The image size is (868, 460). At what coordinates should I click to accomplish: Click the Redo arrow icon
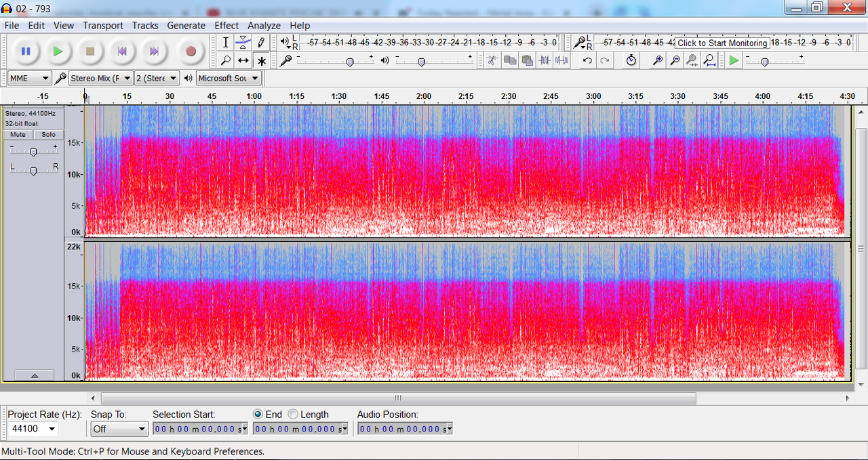pyautogui.click(x=605, y=60)
